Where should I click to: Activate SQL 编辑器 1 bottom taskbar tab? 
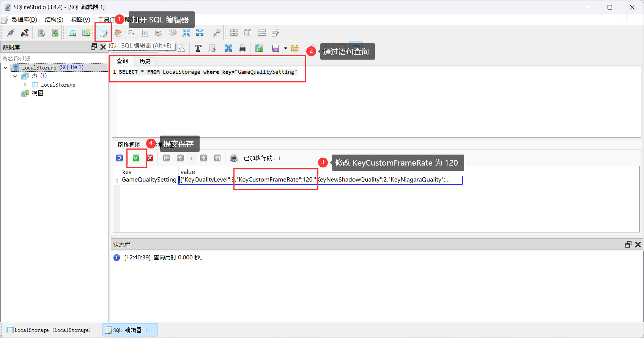130,330
